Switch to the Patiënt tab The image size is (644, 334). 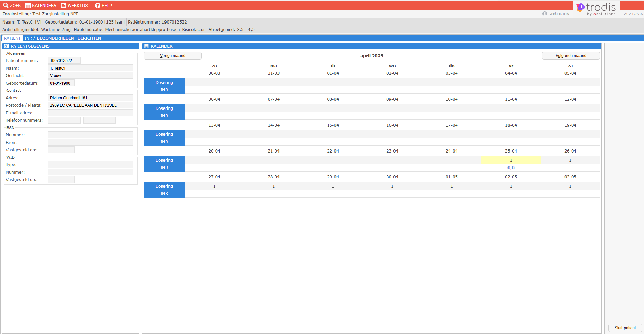(x=12, y=38)
